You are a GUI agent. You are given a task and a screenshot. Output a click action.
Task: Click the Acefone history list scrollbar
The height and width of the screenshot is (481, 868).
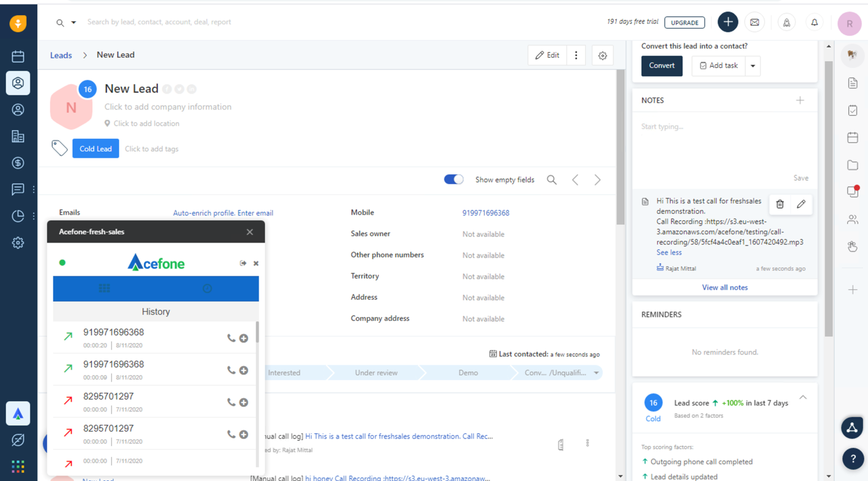(x=257, y=334)
